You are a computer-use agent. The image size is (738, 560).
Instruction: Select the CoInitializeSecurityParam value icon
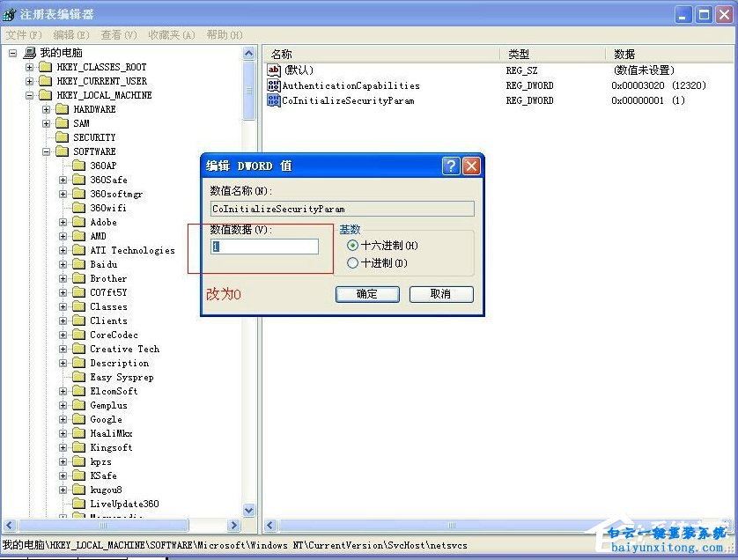tap(274, 100)
